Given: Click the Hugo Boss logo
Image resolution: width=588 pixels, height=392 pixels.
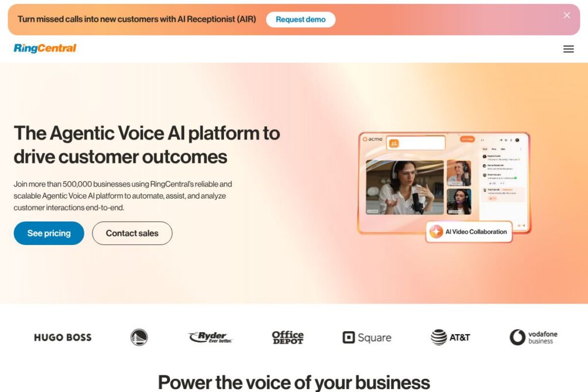Looking at the screenshot, I should (63, 337).
